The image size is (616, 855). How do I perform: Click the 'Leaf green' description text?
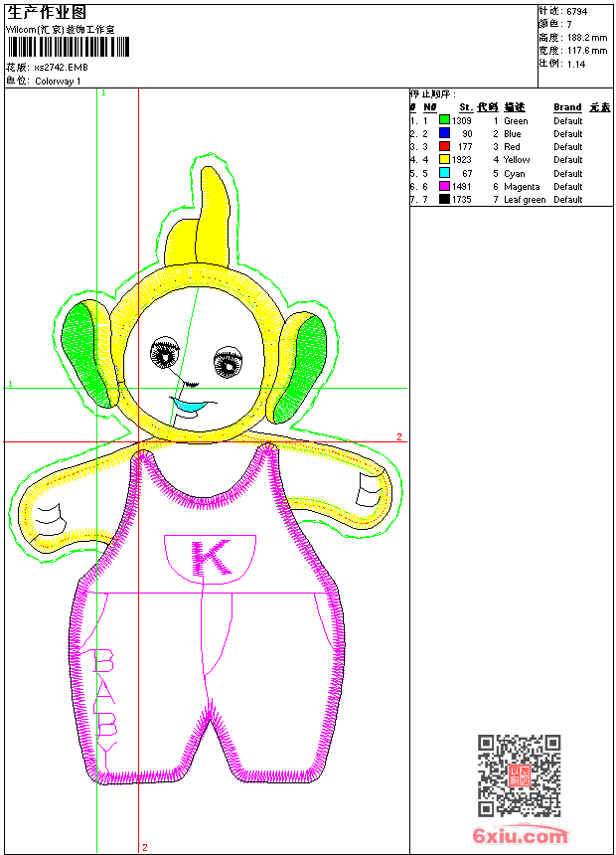coord(525,200)
